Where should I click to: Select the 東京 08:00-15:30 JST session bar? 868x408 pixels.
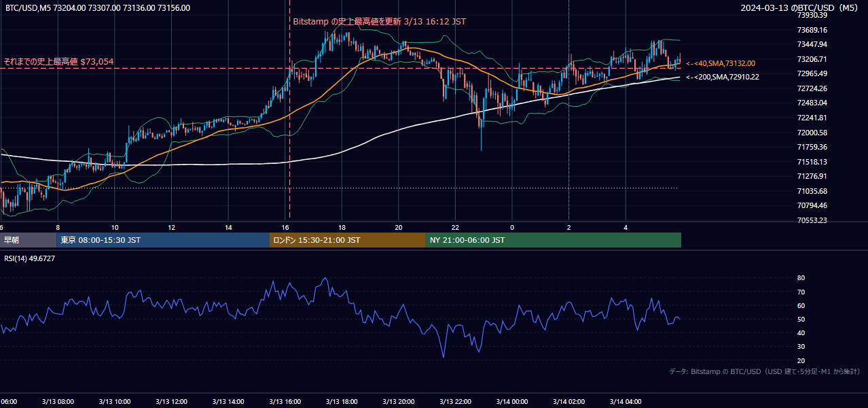coord(163,240)
